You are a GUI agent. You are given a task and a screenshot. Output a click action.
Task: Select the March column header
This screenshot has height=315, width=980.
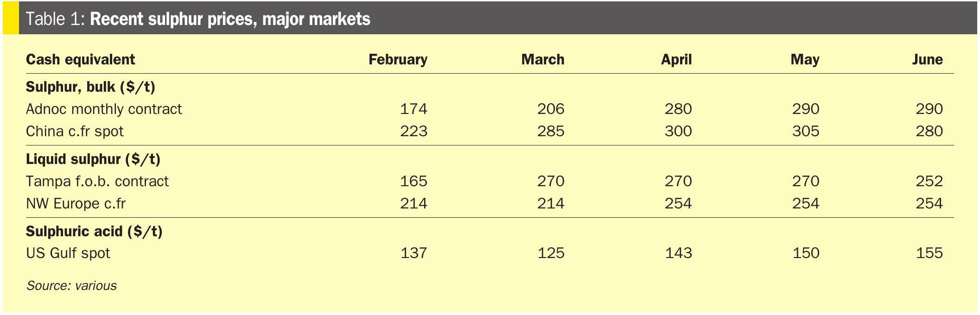point(543,59)
